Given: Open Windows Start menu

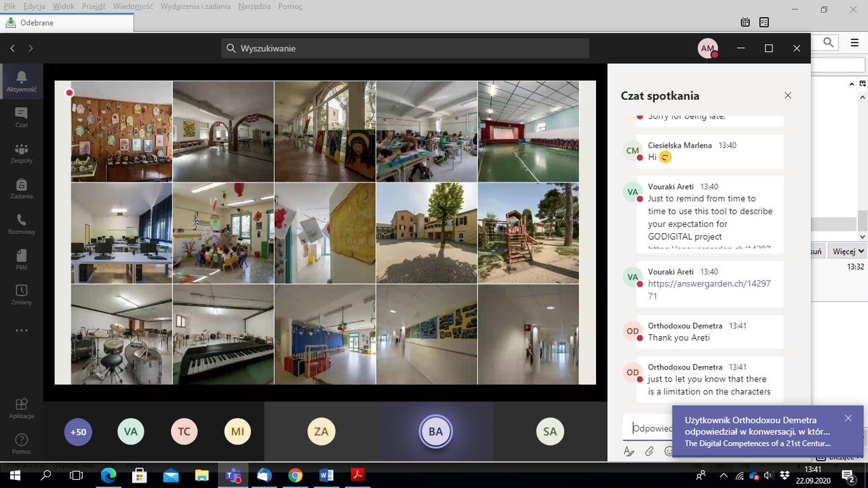Looking at the screenshot, I should pos(15,475).
